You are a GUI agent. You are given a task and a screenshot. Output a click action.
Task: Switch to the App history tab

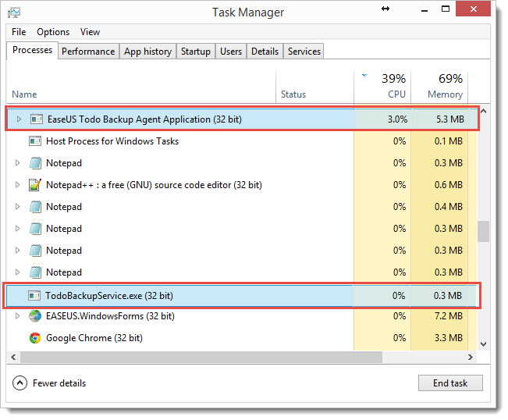click(147, 52)
